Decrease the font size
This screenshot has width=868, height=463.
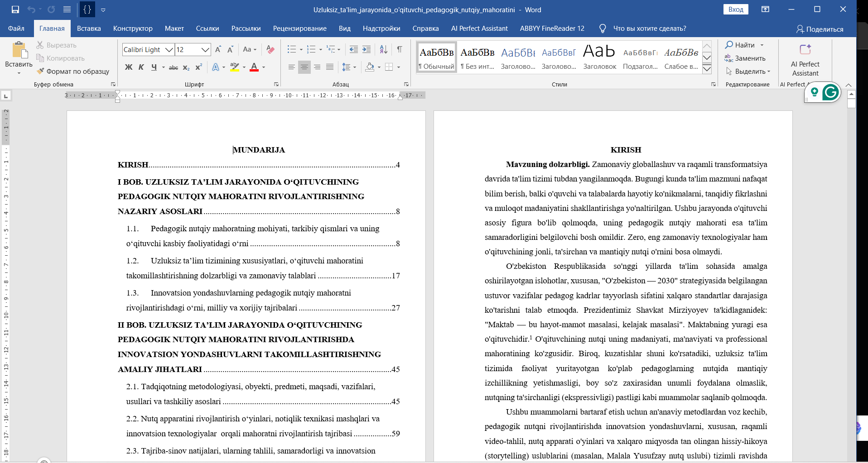click(230, 49)
